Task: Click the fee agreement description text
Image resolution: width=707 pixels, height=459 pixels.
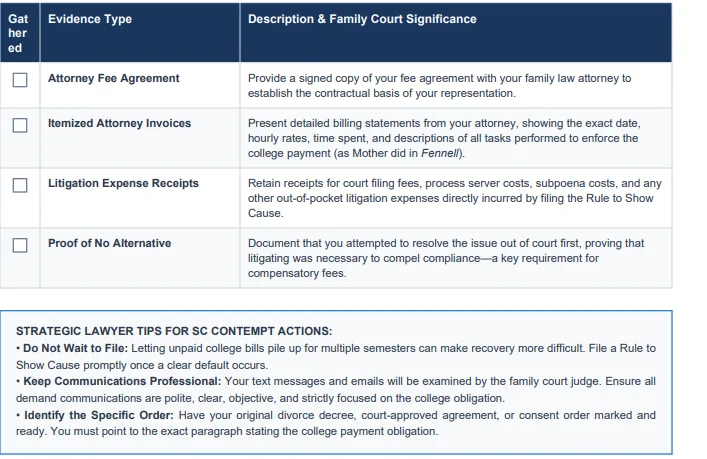Action: click(x=440, y=86)
